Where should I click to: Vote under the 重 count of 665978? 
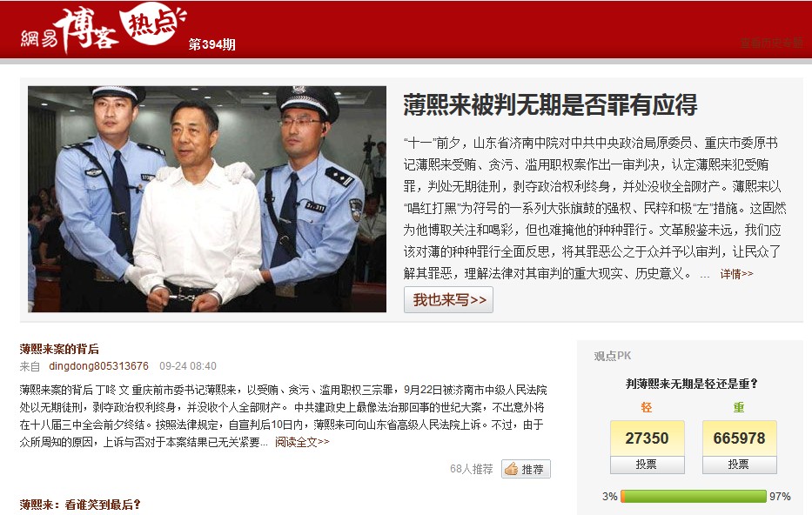pos(739,465)
